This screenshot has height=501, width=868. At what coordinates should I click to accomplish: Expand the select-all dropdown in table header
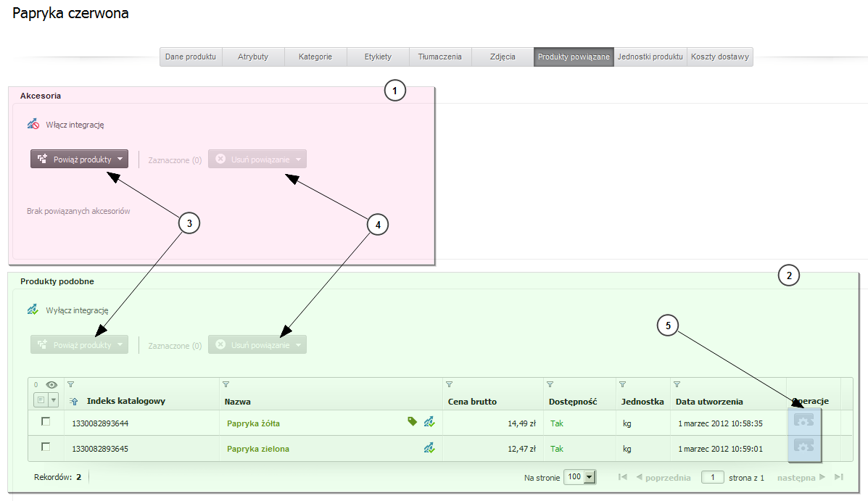[x=53, y=400]
